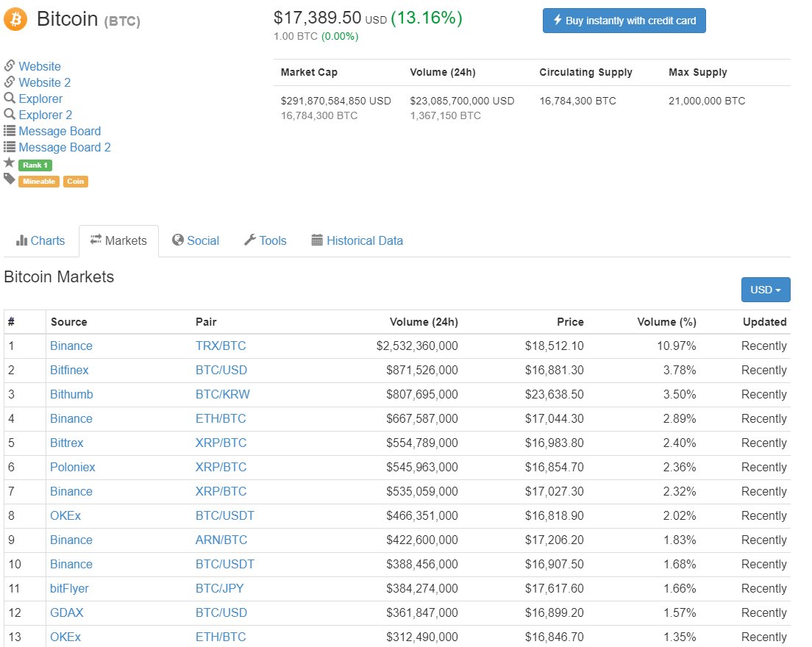Sort by Volume (24h) table column header

click(424, 322)
